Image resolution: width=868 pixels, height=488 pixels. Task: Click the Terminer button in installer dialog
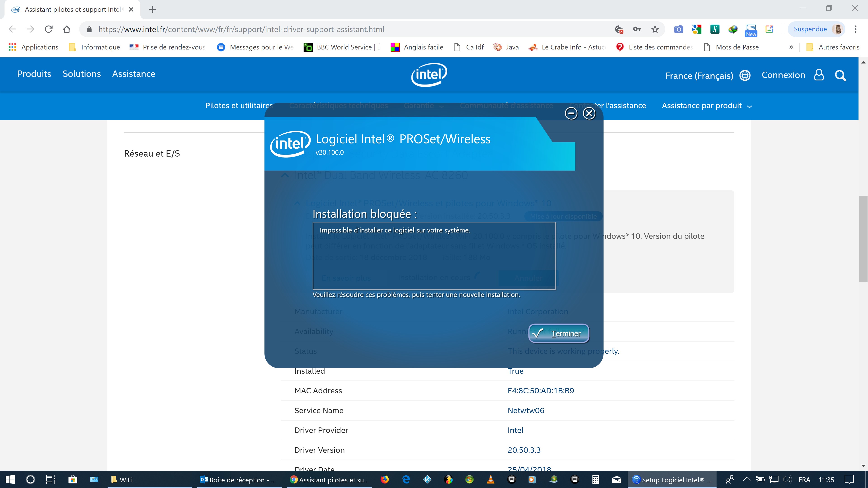coord(559,333)
